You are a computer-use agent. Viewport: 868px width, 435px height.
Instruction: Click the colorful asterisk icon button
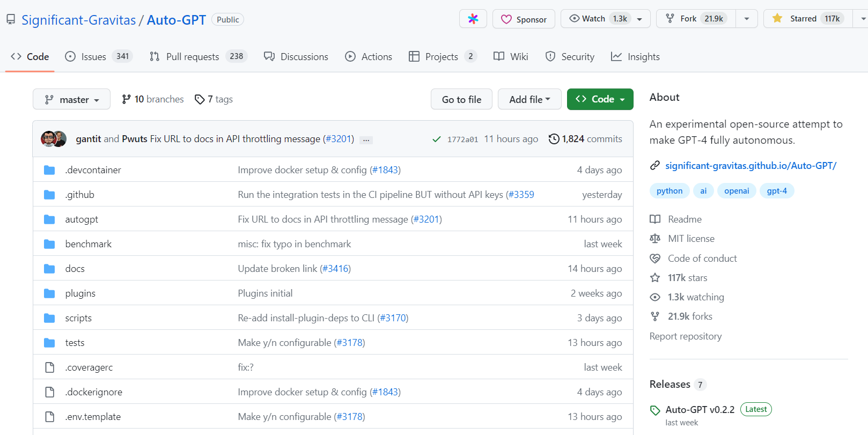pos(473,19)
